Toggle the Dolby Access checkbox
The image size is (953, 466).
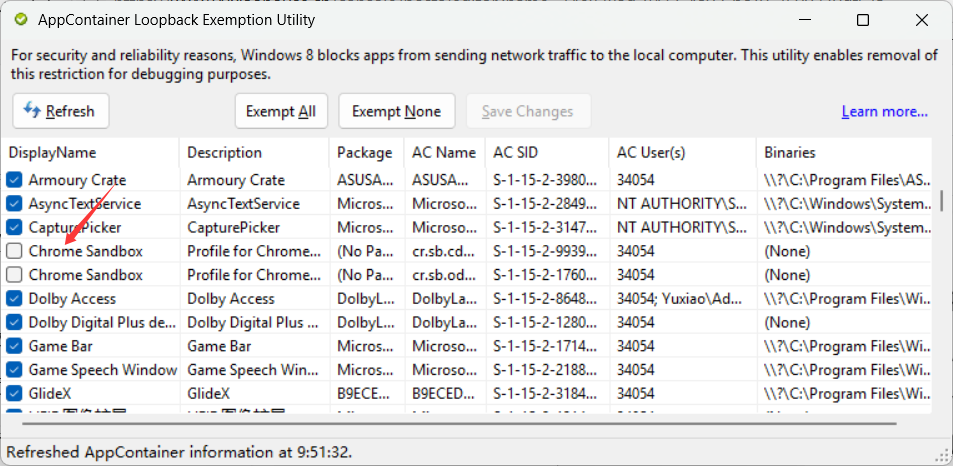pyautogui.click(x=14, y=299)
